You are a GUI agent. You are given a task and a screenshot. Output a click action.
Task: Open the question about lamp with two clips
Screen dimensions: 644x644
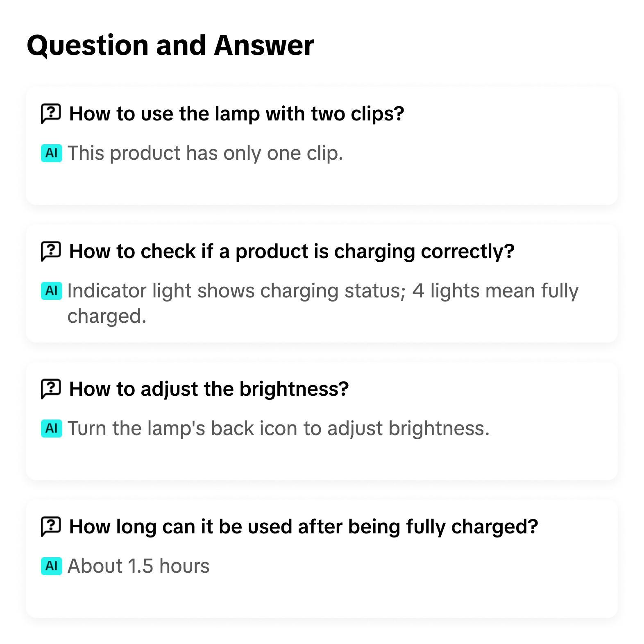237,113
